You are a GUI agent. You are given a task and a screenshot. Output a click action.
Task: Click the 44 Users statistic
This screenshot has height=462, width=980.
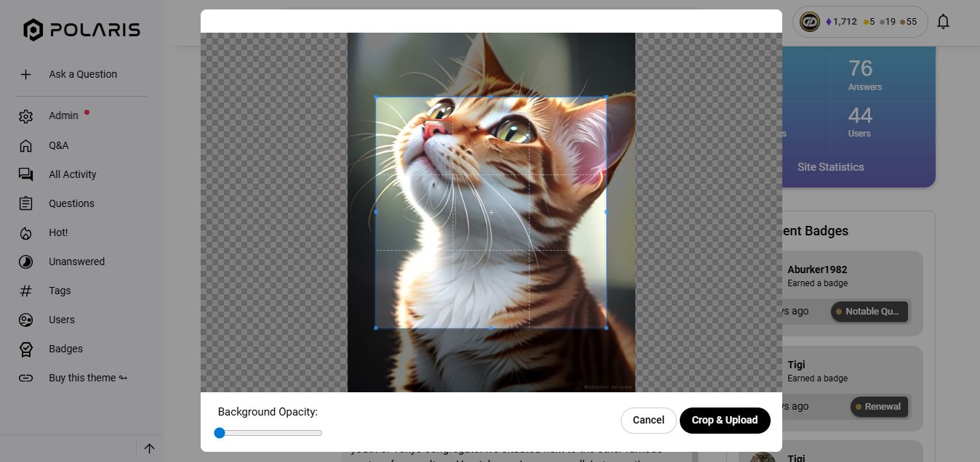860,121
